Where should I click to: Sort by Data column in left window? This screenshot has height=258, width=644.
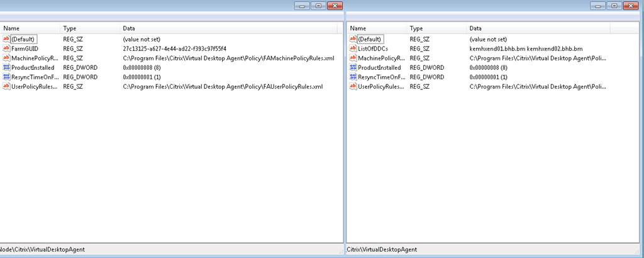point(228,28)
